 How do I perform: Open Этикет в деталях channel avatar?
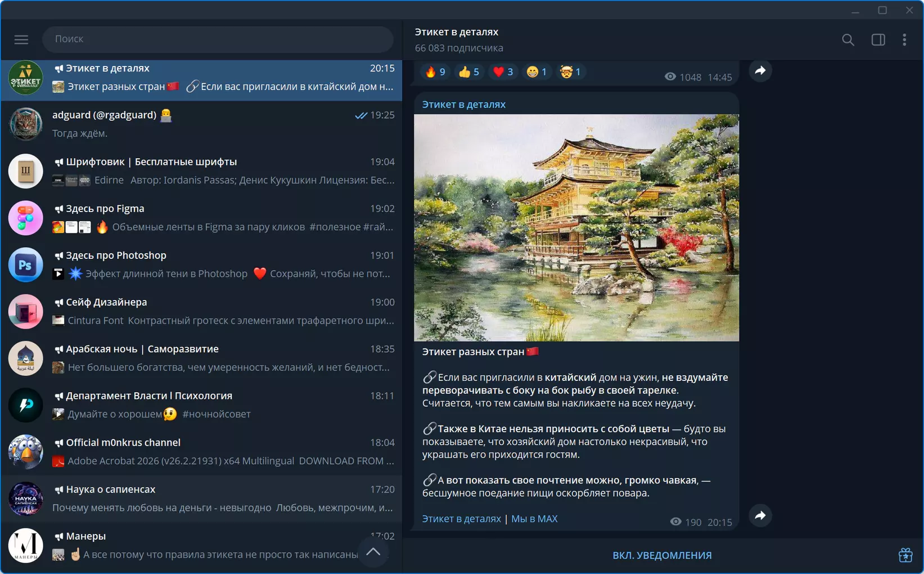(26, 78)
